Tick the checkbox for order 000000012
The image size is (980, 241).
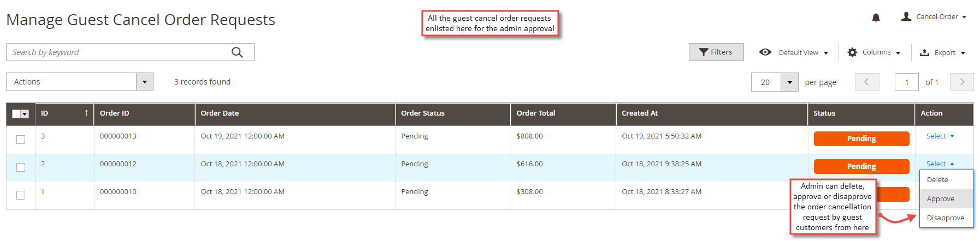pyautogui.click(x=21, y=167)
